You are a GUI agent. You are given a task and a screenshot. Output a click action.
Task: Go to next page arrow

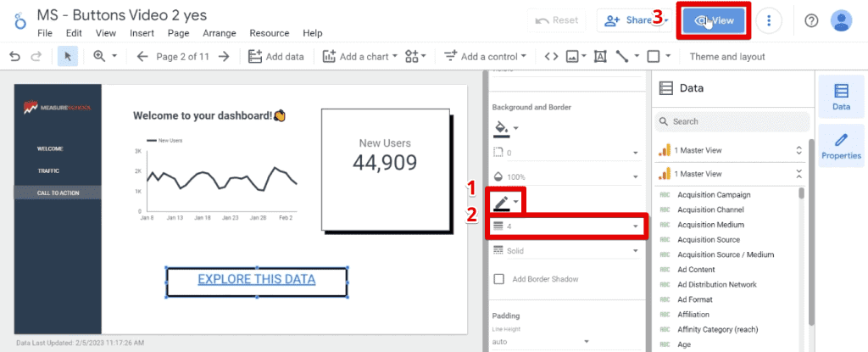point(224,57)
